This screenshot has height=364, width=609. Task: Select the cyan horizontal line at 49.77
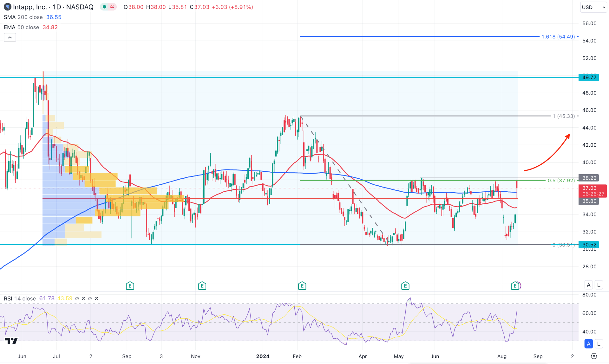coord(289,77)
